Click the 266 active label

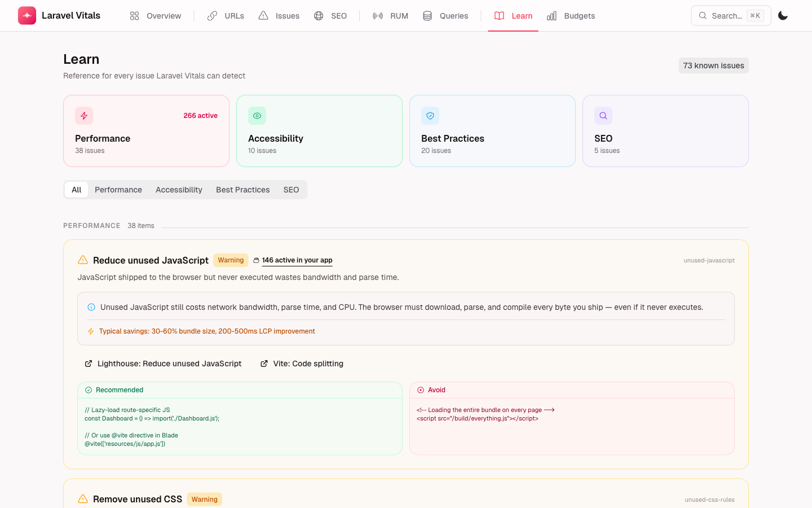[200, 116]
